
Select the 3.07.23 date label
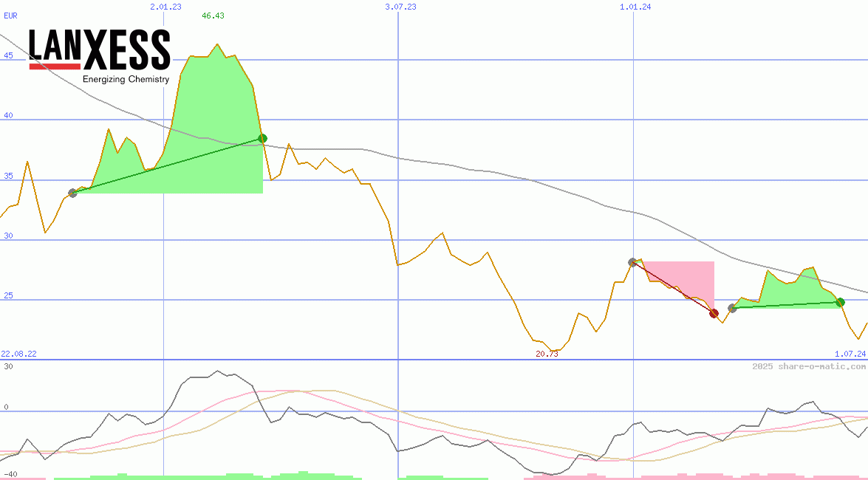401,7
